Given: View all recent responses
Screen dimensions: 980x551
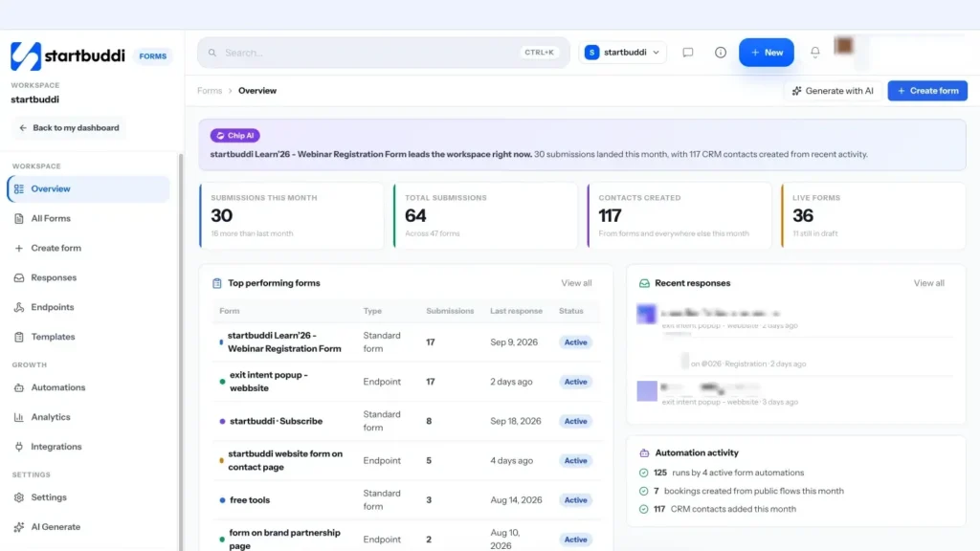Looking at the screenshot, I should pos(928,283).
